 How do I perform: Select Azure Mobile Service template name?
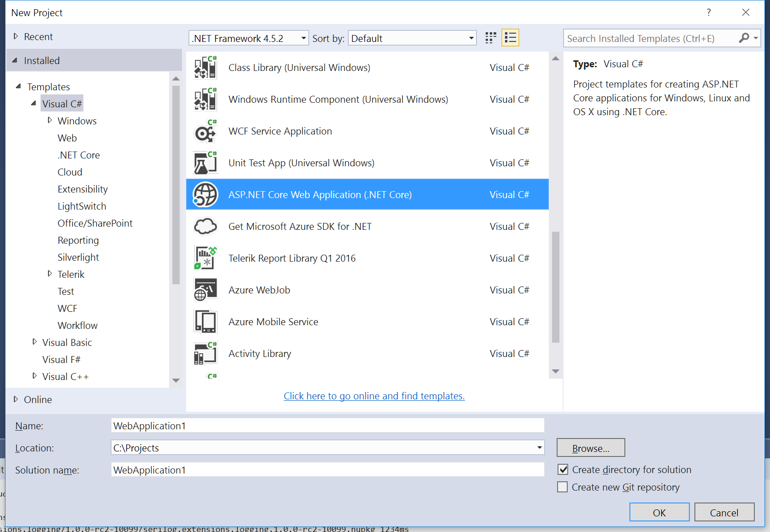click(x=273, y=322)
